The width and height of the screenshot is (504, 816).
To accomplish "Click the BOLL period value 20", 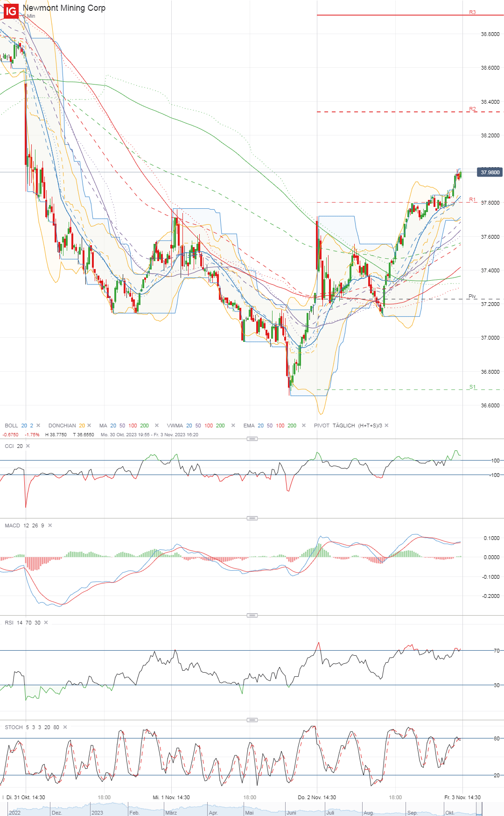I will point(24,426).
